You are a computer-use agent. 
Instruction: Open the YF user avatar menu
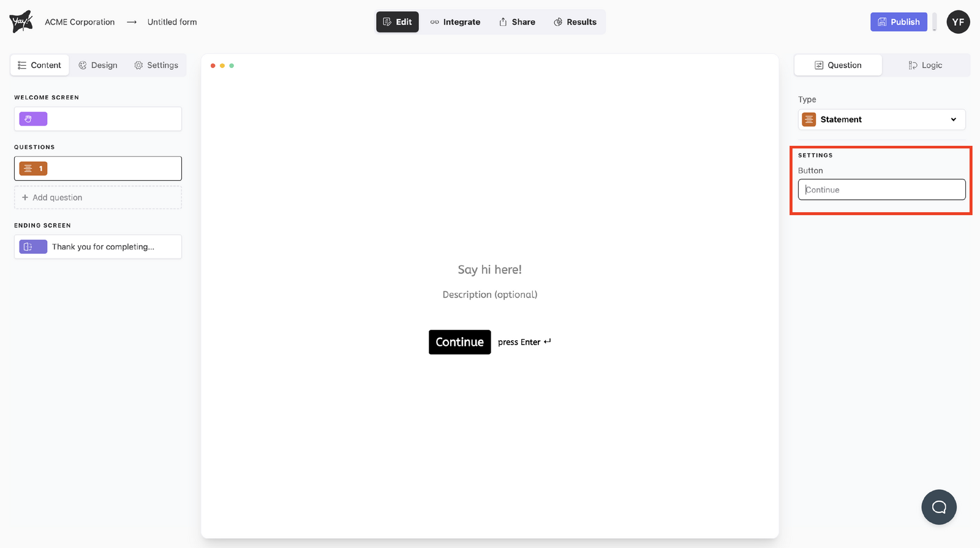(958, 22)
